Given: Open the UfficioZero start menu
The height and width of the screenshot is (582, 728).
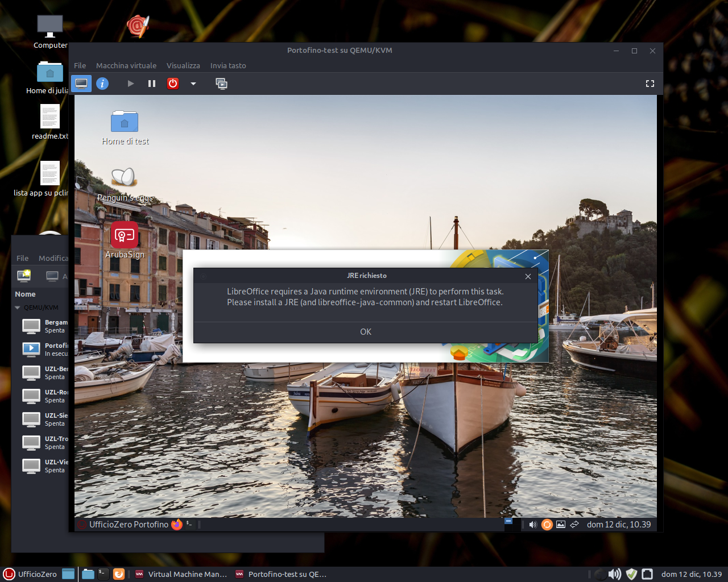Looking at the screenshot, I should 31,574.
